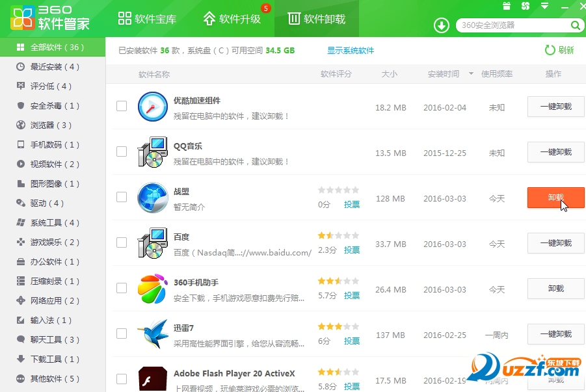Viewport: 586px width, 392px height.
Task: Select 评分低 (4) category
Action: point(53,86)
